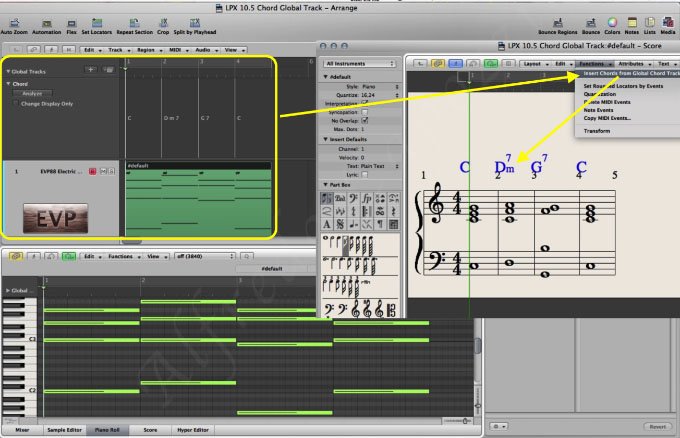Enable the Change Display Only checkbox
Viewport: 680px width, 438px height.
[16, 103]
